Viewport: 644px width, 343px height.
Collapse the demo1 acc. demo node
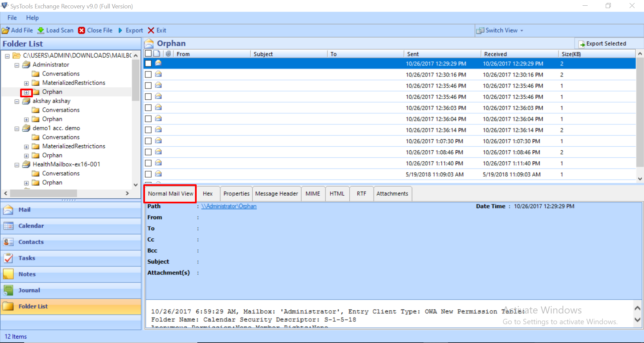click(17, 129)
